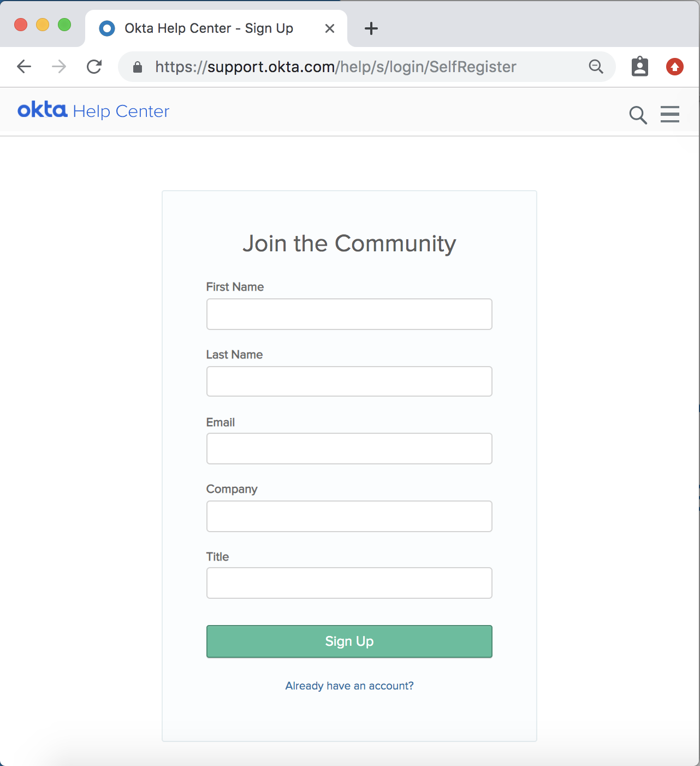
Task: Focus the Title text field
Action: [349, 583]
